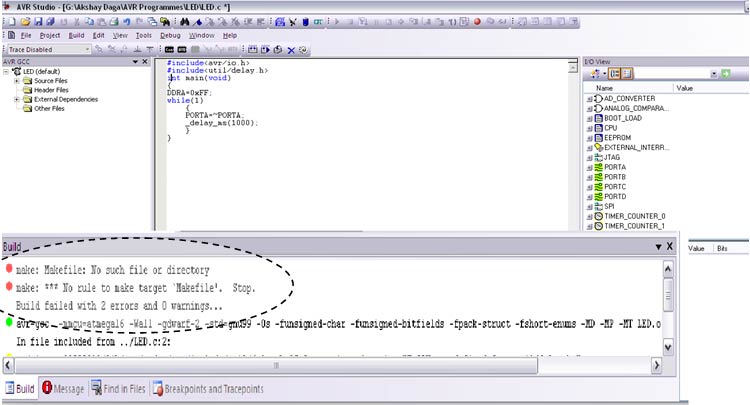Create a new file with toolbar icon
Screen dimensions: 750x405
click(x=12, y=22)
